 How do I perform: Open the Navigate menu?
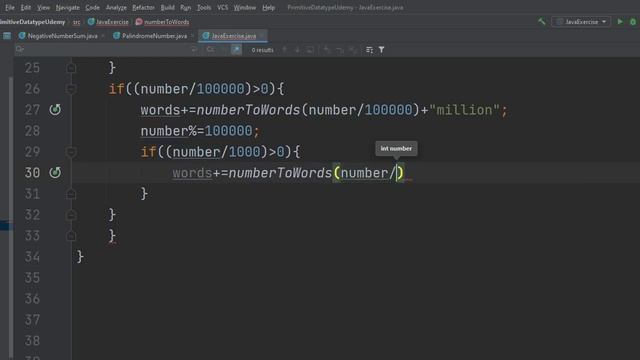click(68, 7)
